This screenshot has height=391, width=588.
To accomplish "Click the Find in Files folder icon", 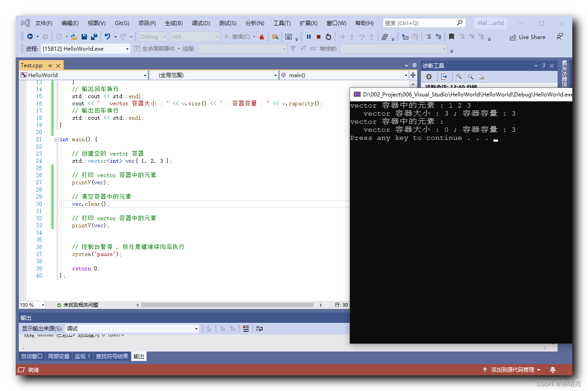I will [x=275, y=37].
